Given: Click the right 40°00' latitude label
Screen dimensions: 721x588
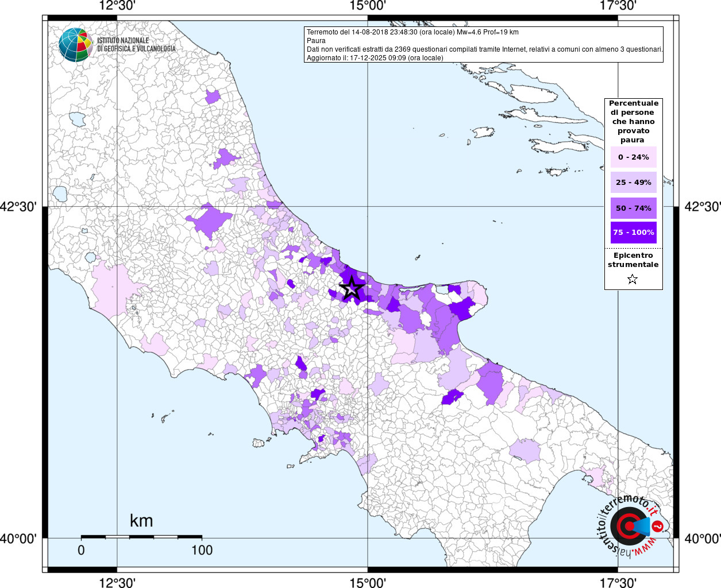Looking at the screenshot, I should click(x=702, y=539).
